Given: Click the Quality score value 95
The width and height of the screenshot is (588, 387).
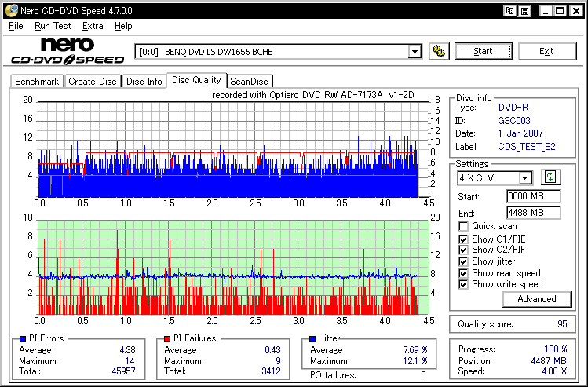Looking at the screenshot, I should pos(562,324).
